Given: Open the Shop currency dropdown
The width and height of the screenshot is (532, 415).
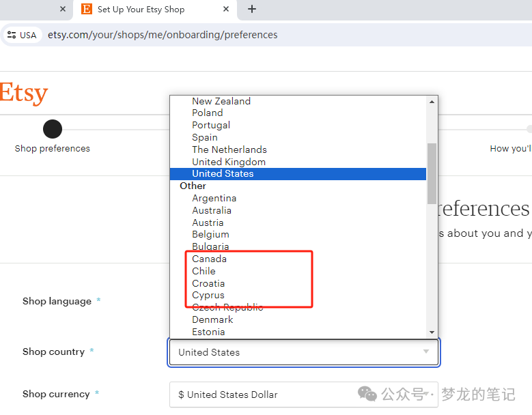Looking at the screenshot, I should coord(303,395).
